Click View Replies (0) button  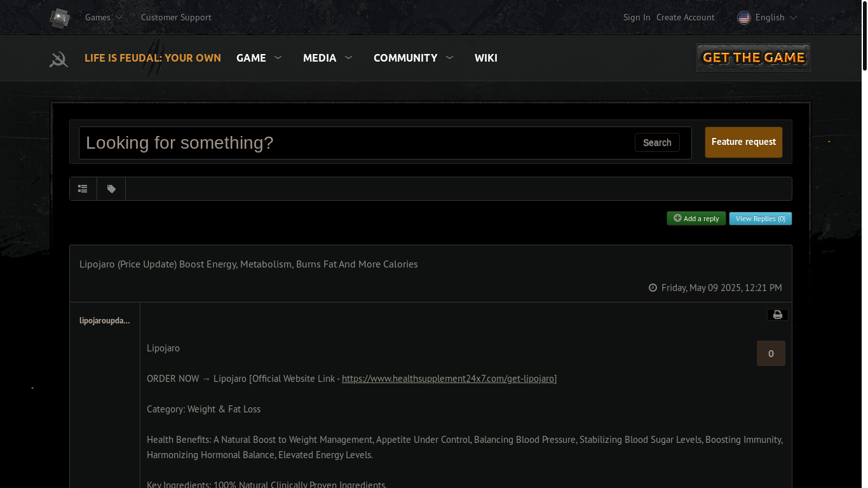(x=761, y=219)
